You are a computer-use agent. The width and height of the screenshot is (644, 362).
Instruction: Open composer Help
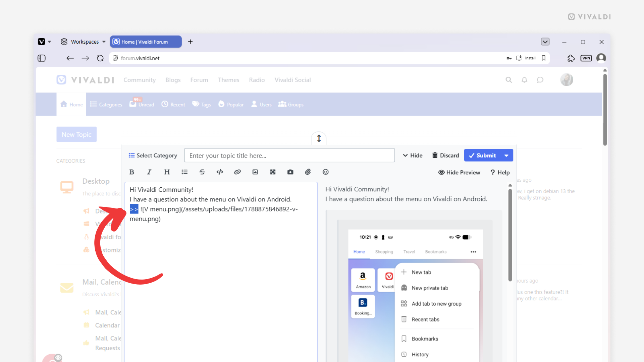click(x=500, y=172)
